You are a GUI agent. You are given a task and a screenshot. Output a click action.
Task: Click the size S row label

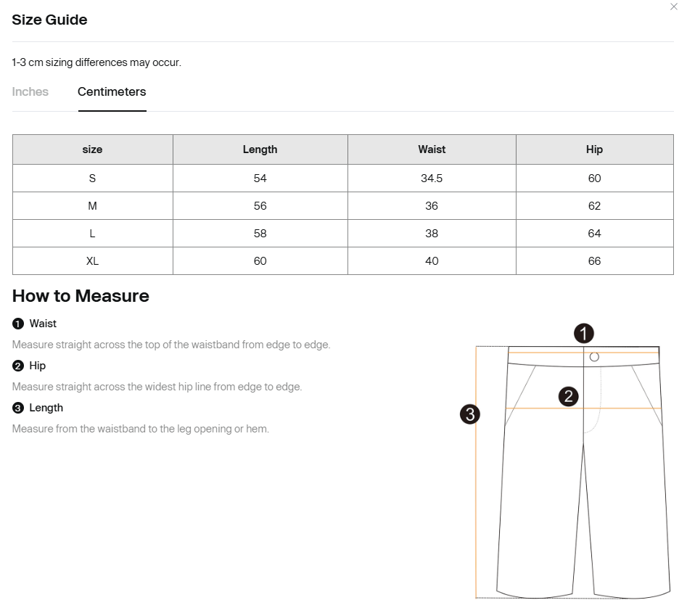click(92, 178)
